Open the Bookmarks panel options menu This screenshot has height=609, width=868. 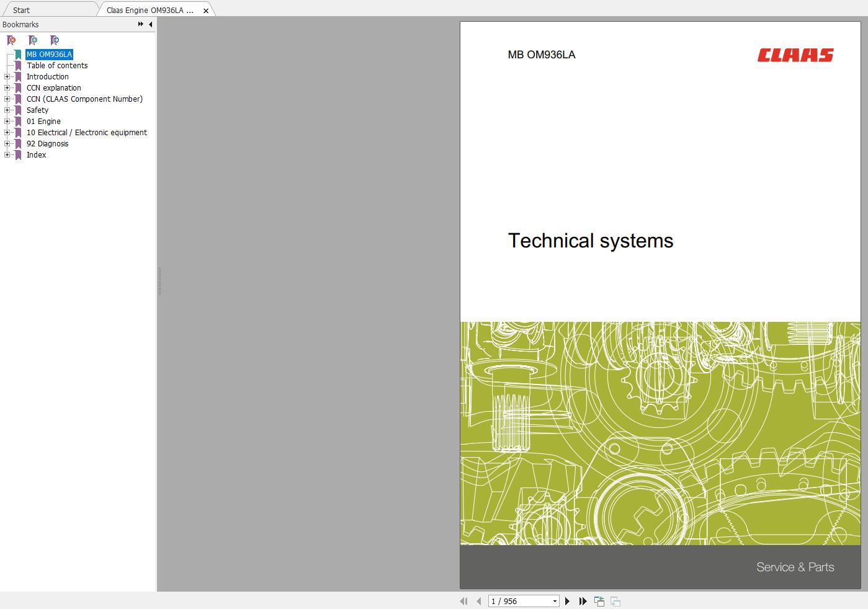click(x=141, y=24)
